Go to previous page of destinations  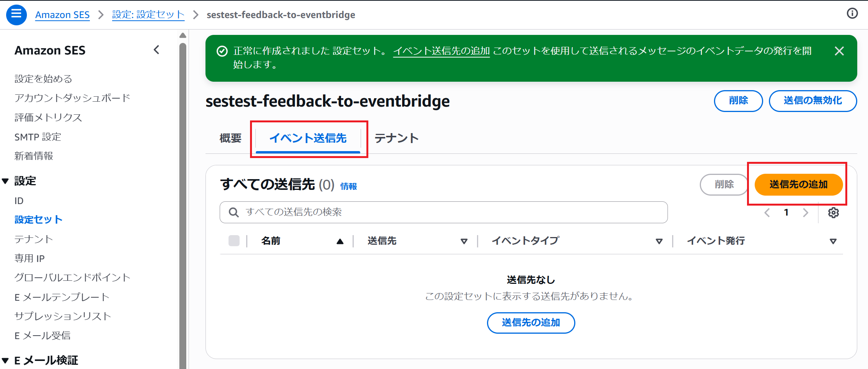(767, 213)
